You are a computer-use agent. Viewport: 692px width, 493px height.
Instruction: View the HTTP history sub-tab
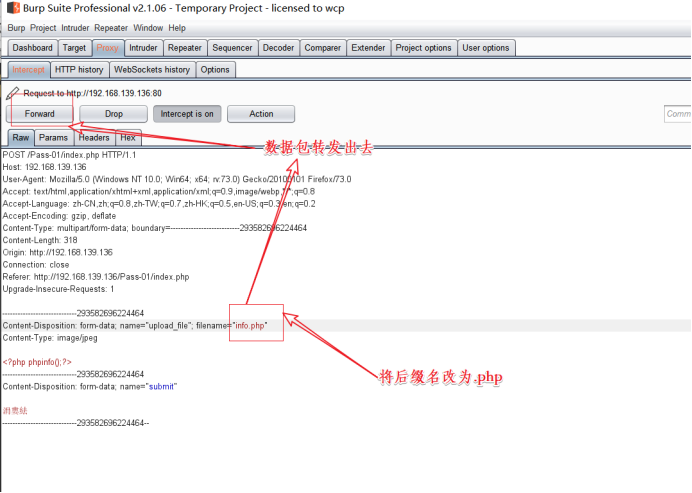(x=79, y=70)
